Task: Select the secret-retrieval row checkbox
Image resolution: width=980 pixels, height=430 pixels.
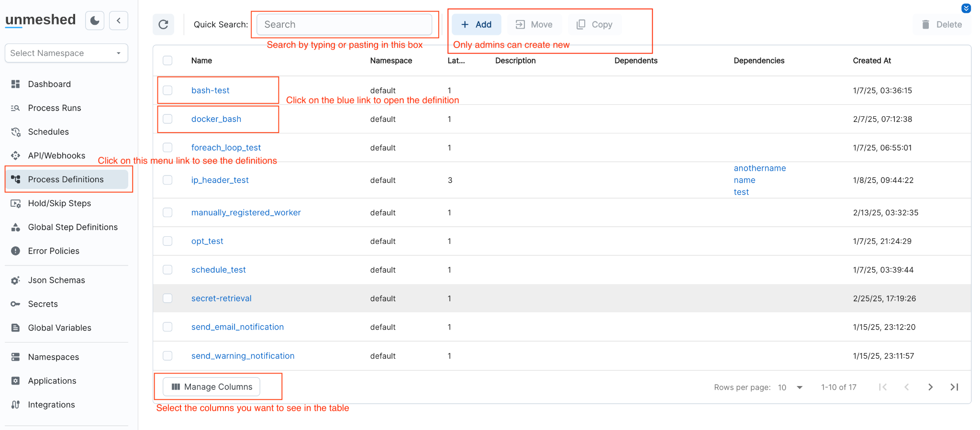Action: (x=167, y=298)
